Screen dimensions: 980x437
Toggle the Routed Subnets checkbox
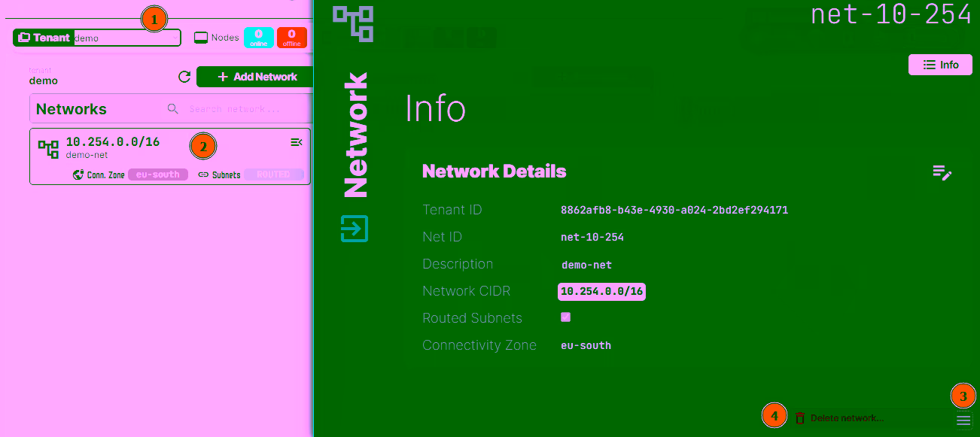pos(565,317)
